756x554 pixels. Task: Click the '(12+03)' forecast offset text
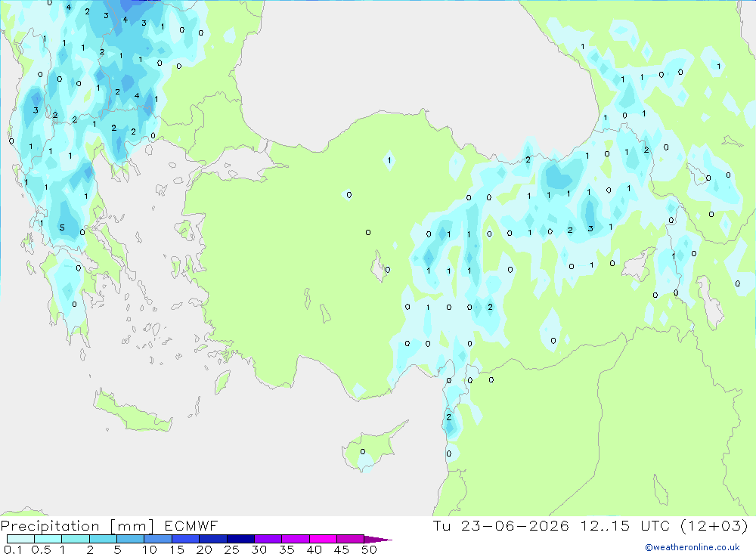(714, 526)
